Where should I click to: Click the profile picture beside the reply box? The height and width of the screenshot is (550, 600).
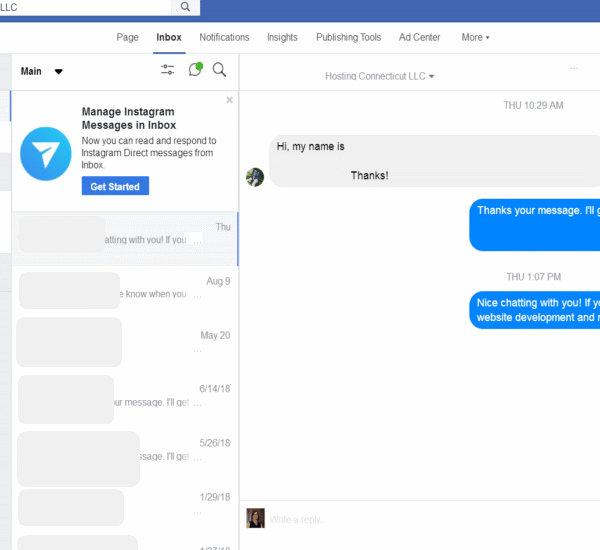[x=255, y=518]
